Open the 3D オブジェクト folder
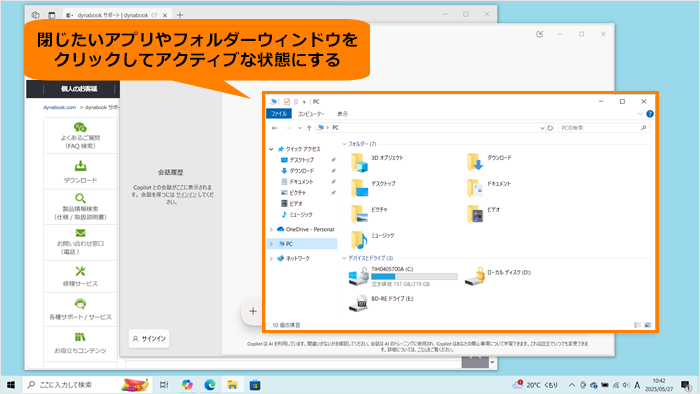 click(376, 162)
